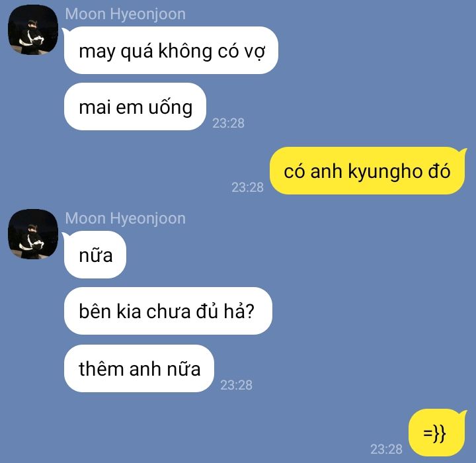
Task: Select the 'mai em uống' message bubble
Action: coord(135,106)
